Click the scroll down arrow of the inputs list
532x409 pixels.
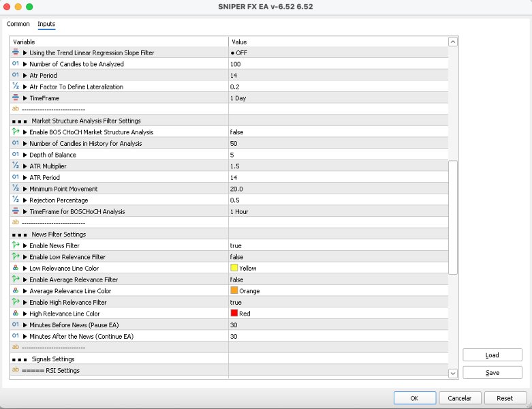pyautogui.click(x=452, y=374)
